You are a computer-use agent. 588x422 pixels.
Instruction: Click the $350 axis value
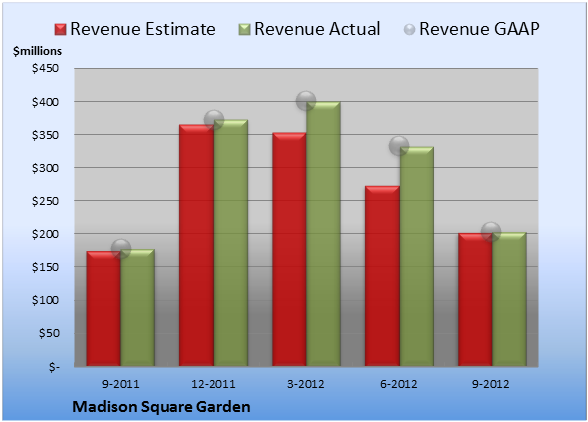(45, 135)
